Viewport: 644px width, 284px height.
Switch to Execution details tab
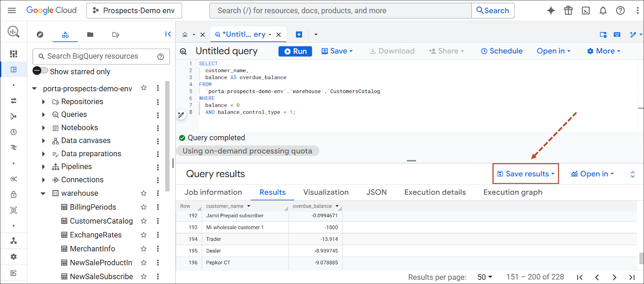click(x=435, y=192)
